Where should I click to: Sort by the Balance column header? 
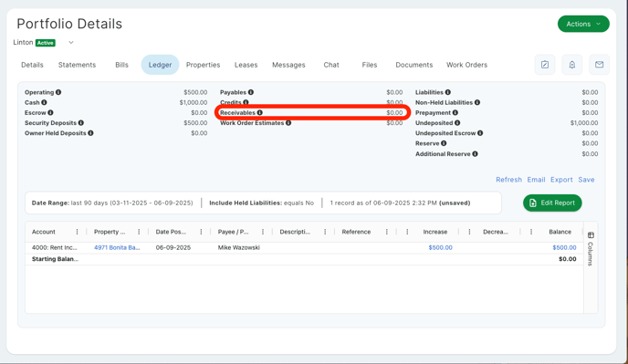pos(560,232)
